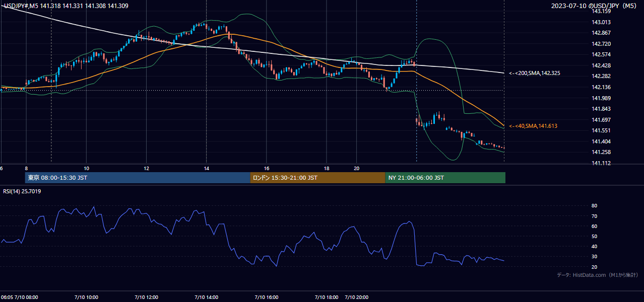Click the 200 SMA 142.325 label

tap(534, 73)
